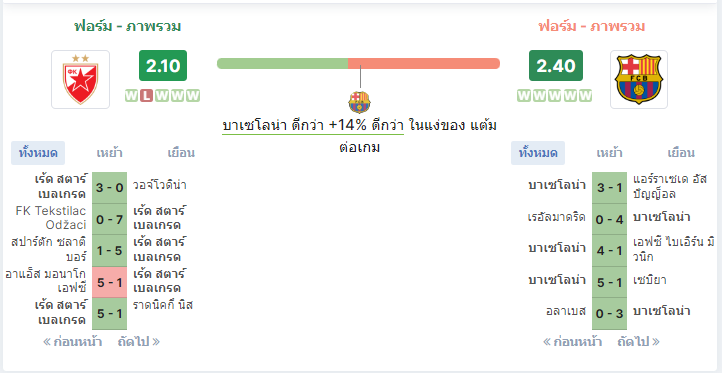
Task: Click the first W badge in Red Star's form
Action: coord(131,96)
